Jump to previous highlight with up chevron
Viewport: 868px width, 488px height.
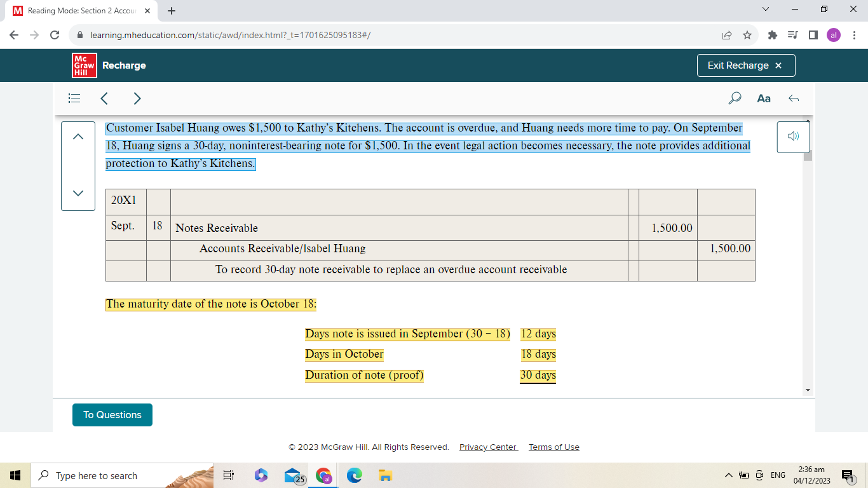coord(78,137)
